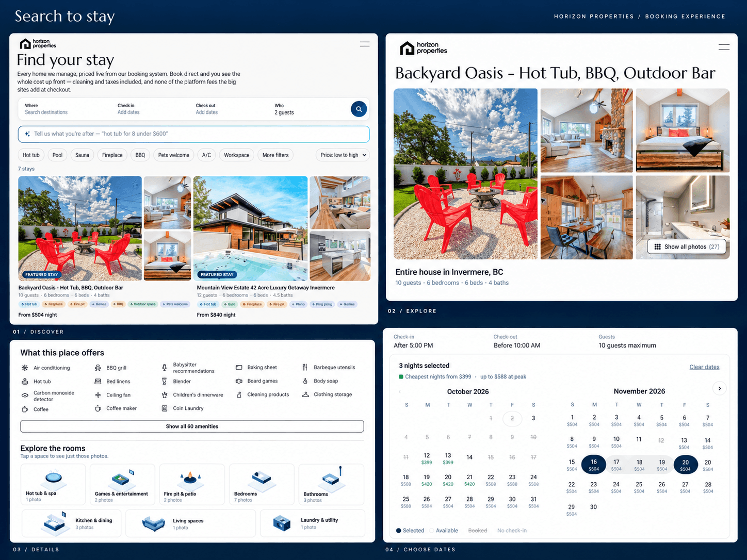Click the sparkle icon in the AI prompt box
This screenshot has width=747, height=560.
tap(27, 134)
